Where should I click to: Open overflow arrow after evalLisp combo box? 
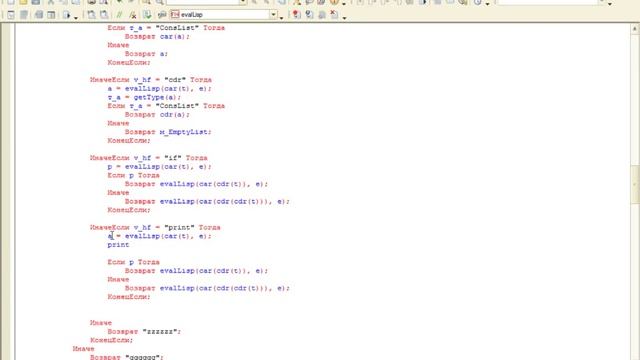282,18
